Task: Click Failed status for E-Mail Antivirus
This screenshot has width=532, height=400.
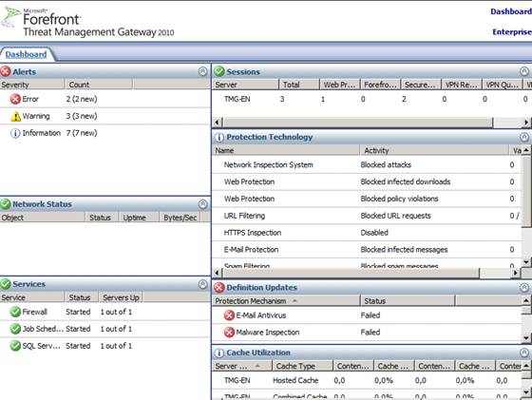Action: tap(370, 315)
